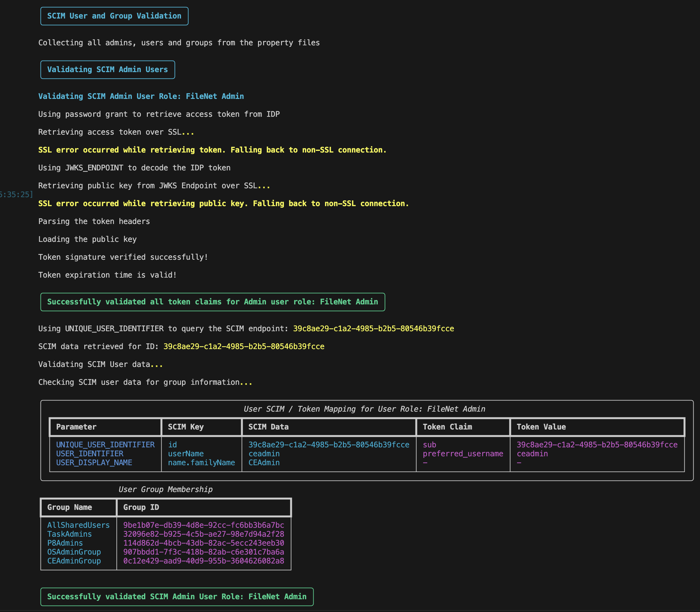Click 'Using password grant to retrieve access token' line
Image resolution: width=700 pixels, height=612 pixels.
pos(159,114)
